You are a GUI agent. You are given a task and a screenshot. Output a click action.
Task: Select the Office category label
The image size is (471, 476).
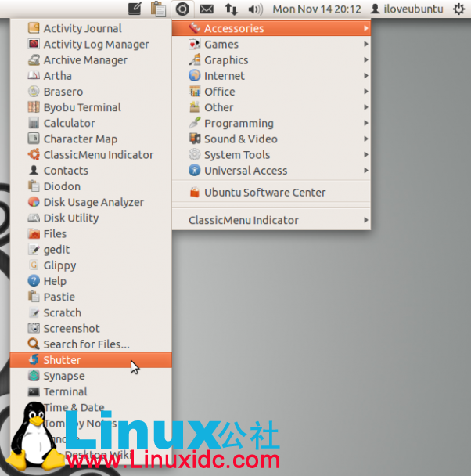[x=220, y=92]
